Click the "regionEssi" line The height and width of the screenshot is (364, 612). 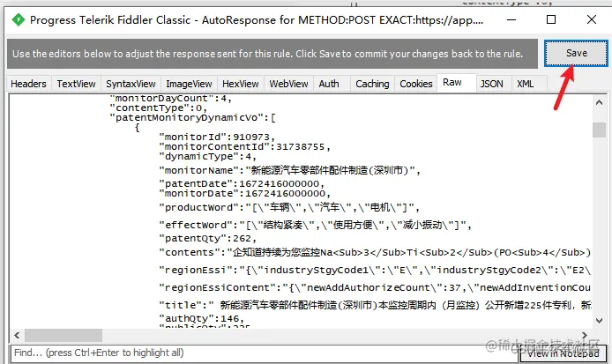point(375,270)
